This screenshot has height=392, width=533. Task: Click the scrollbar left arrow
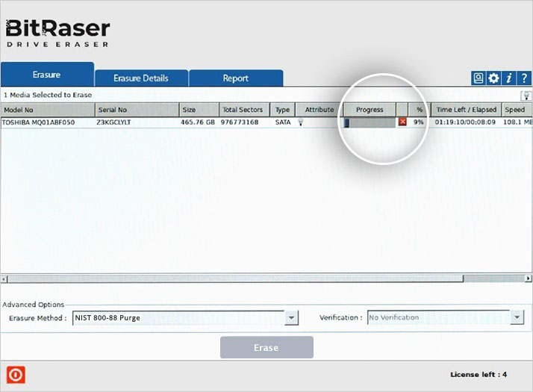pos(4,279)
